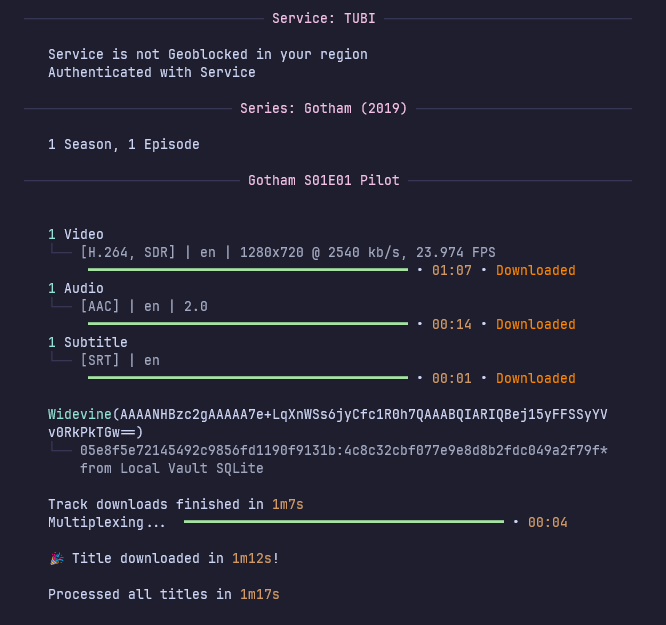Click the audio track's "Downloaded" status
Image resolution: width=666 pixels, height=625 pixels.
(535, 324)
